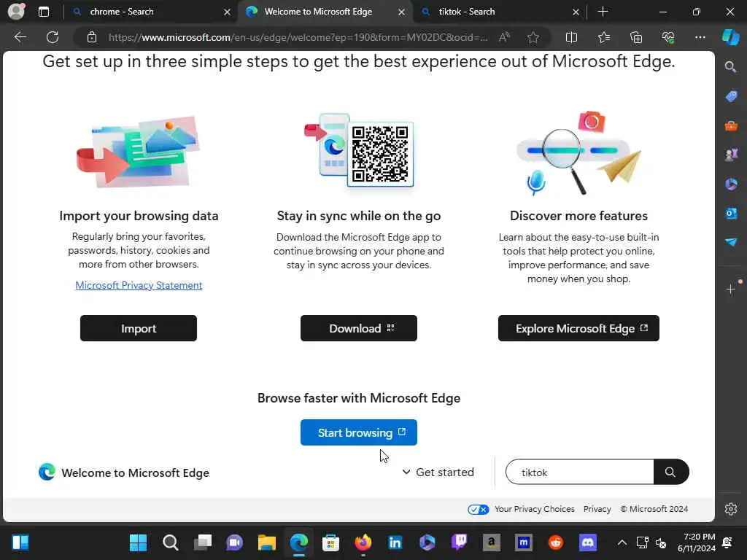Click the Download button
The width and height of the screenshot is (747, 560).
pos(359,328)
